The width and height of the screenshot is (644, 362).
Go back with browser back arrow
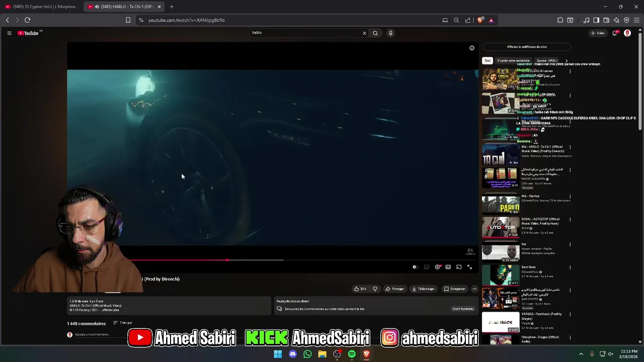pos(7,20)
